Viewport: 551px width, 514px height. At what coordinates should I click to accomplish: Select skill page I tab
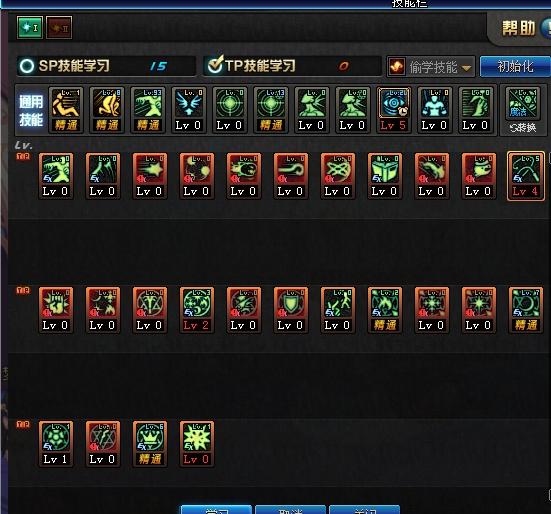[30, 27]
